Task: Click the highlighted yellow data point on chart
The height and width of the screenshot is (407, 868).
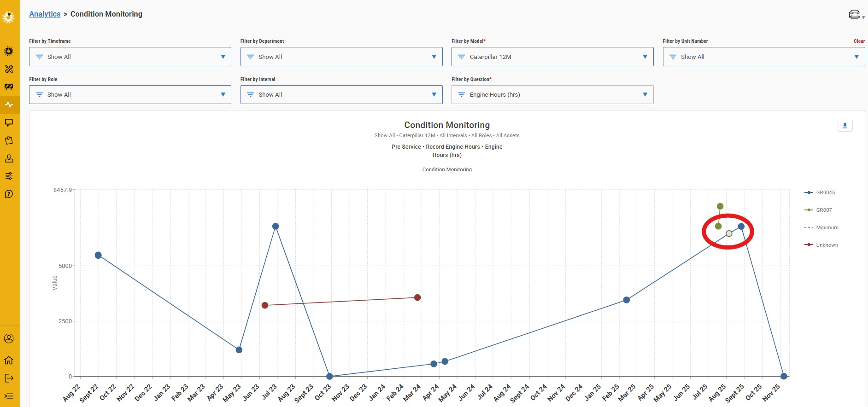Action: pos(729,233)
